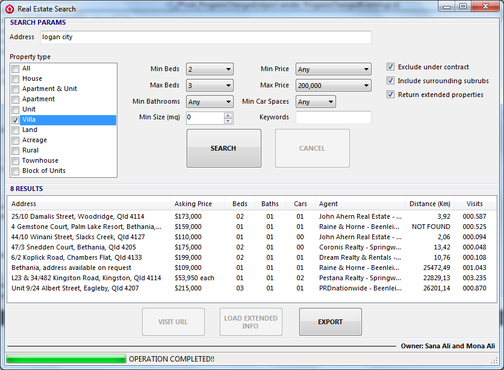Tick the Townhouse checkbox
504x370 pixels.
point(15,161)
